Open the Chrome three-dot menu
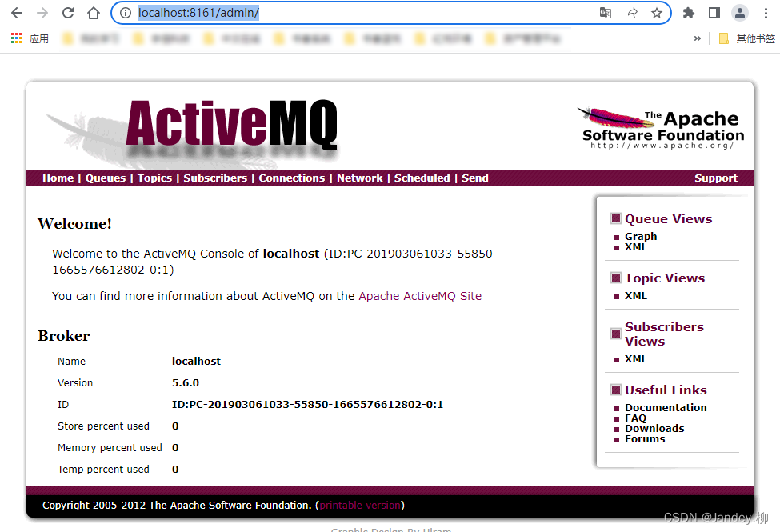 point(766,13)
